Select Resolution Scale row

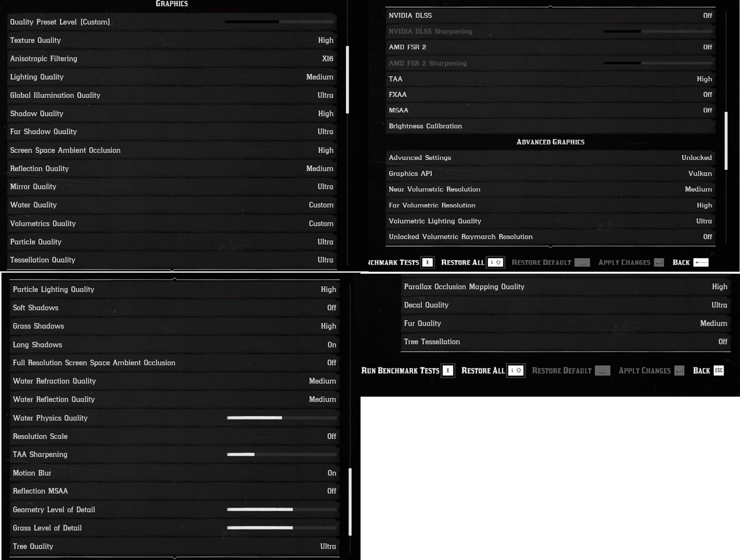175,436
